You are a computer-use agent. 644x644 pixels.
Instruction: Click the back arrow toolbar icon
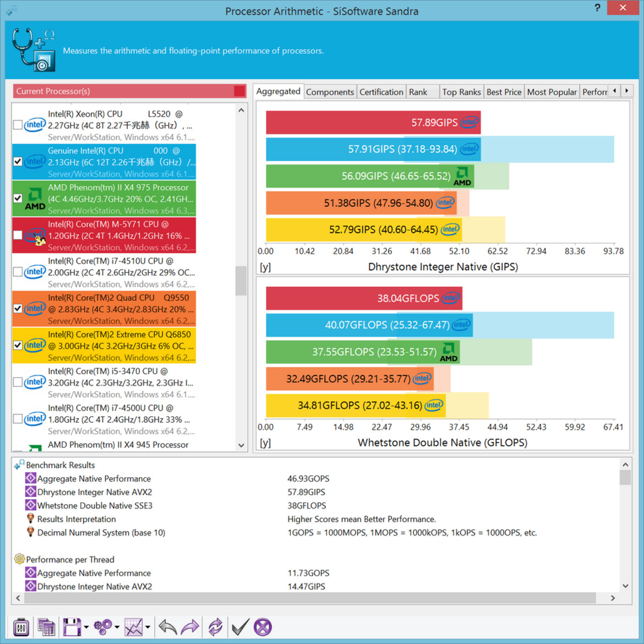point(167,627)
